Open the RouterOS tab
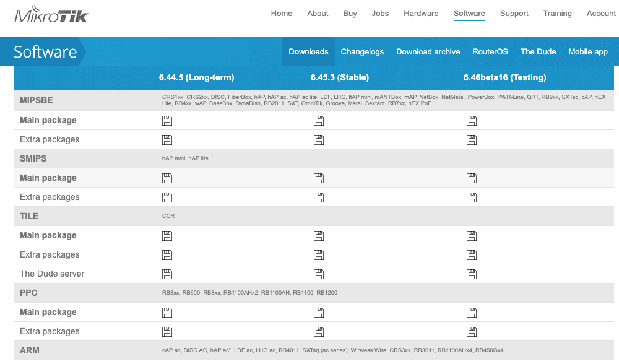This screenshot has width=619, height=364. tap(490, 52)
